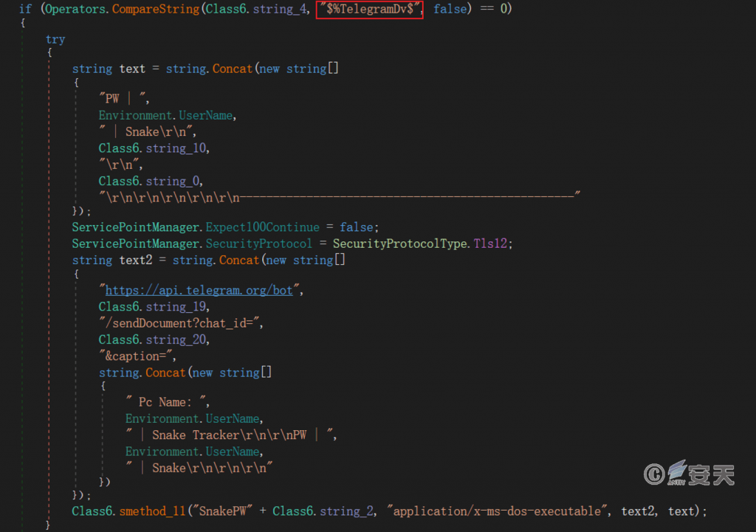Click the Class6.string_4 argument
The height and width of the screenshot is (532, 756).
(256, 9)
